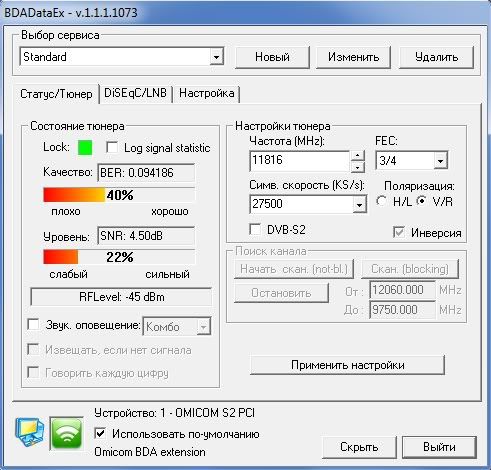The height and width of the screenshot is (470, 491).
Task: Click the Скрыть button
Action: click(359, 447)
